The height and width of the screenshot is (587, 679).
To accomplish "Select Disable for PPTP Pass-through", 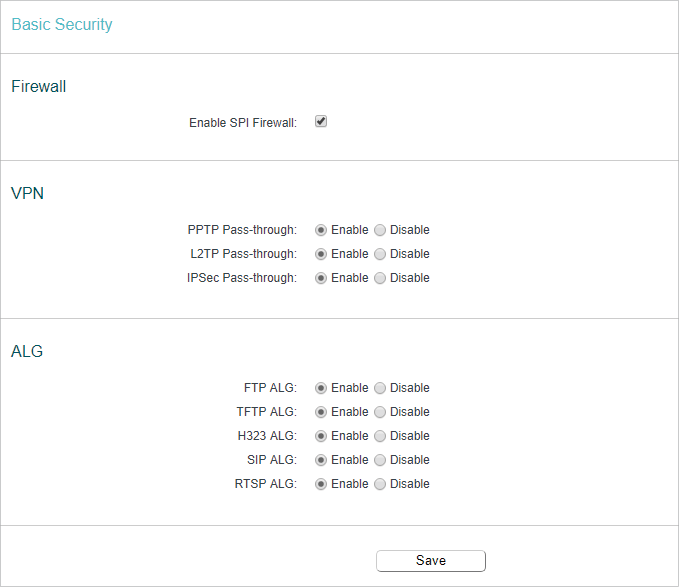I will coord(380,230).
